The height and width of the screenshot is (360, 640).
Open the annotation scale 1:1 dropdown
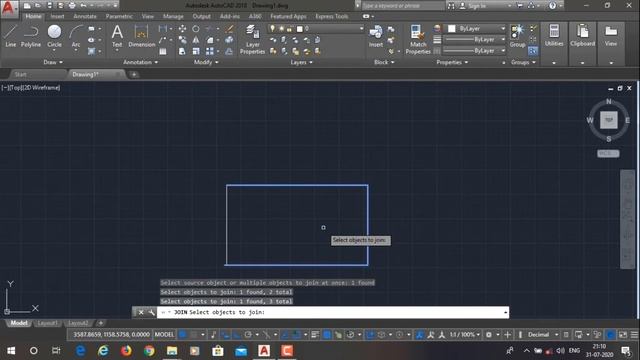coord(464,335)
